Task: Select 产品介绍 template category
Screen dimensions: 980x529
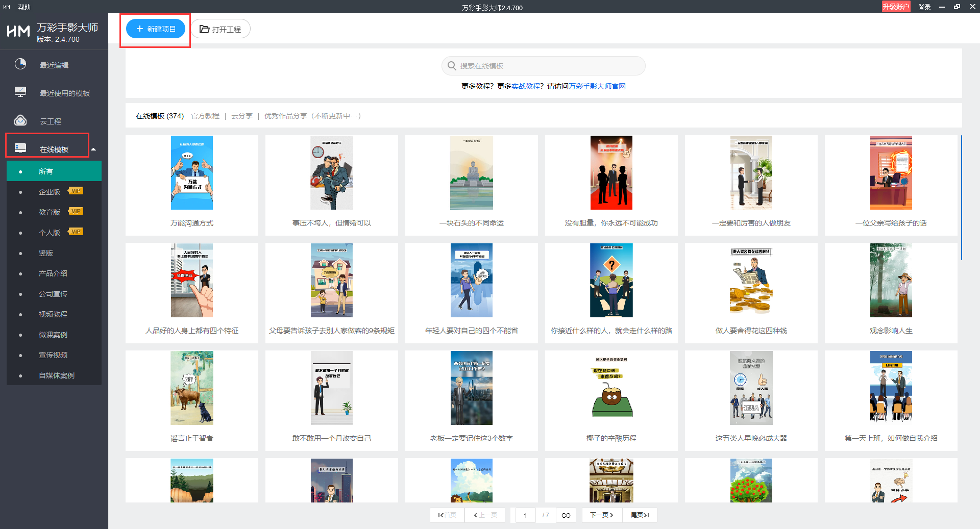Action: tap(54, 273)
